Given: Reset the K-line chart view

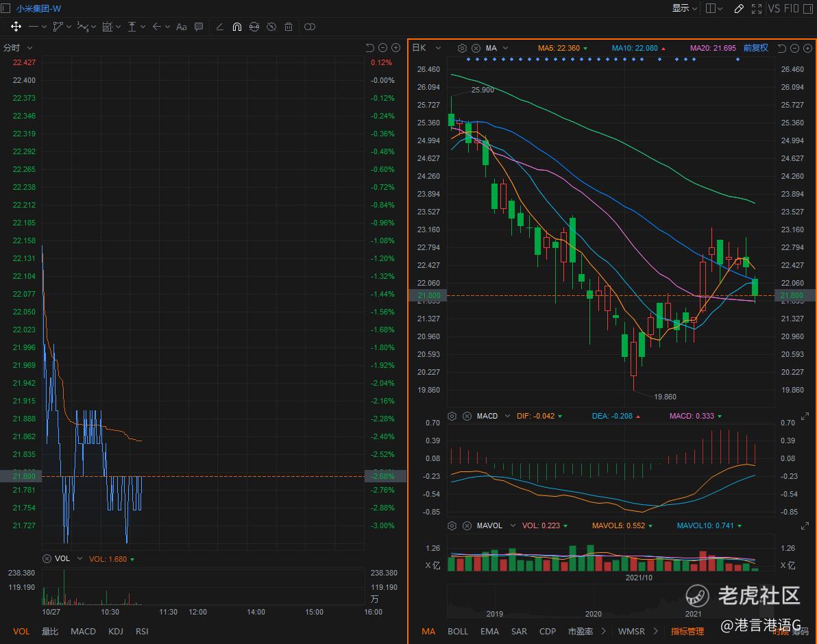Looking at the screenshot, I should (x=781, y=48).
